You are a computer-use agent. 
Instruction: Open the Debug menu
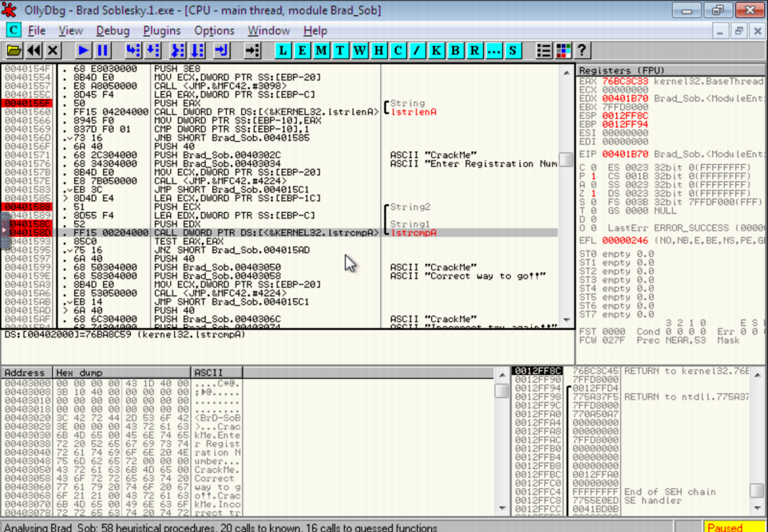[113, 31]
